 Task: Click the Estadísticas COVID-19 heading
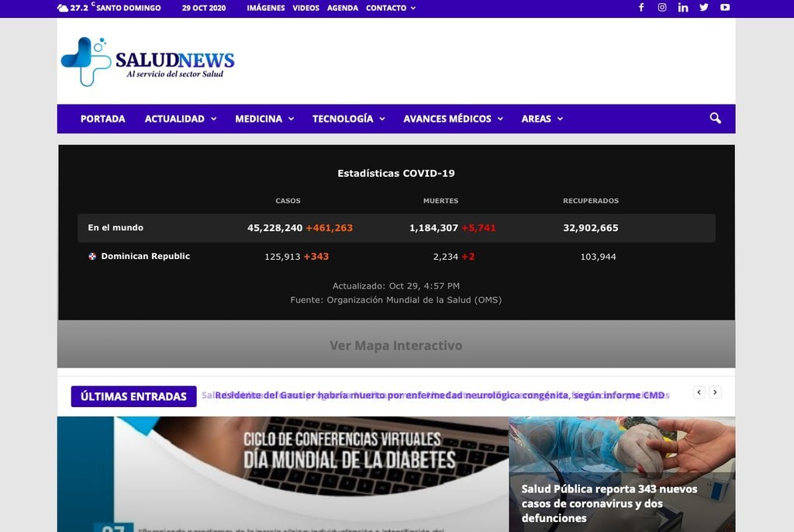(x=396, y=173)
